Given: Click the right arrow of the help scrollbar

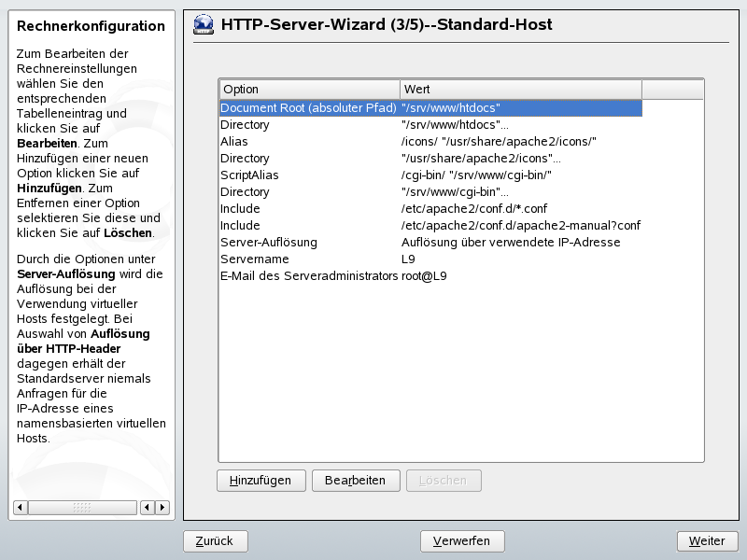Looking at the screenshot, I should [x=161, y=507].
